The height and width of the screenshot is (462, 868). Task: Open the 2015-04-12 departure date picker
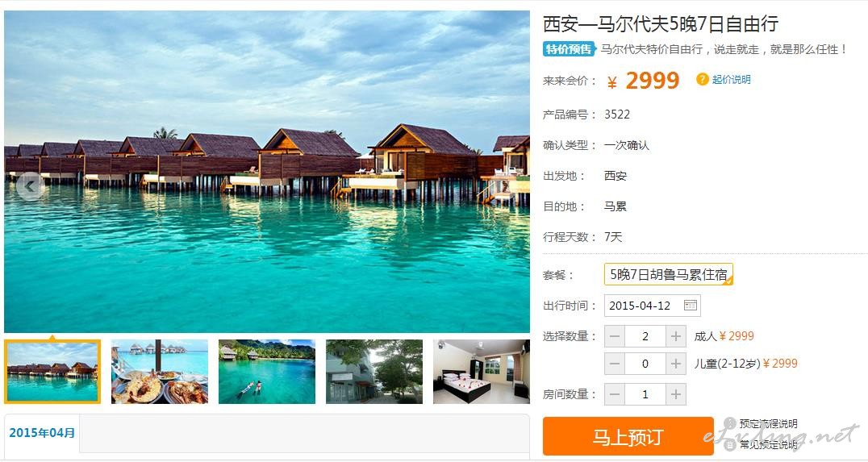[652, 306]
